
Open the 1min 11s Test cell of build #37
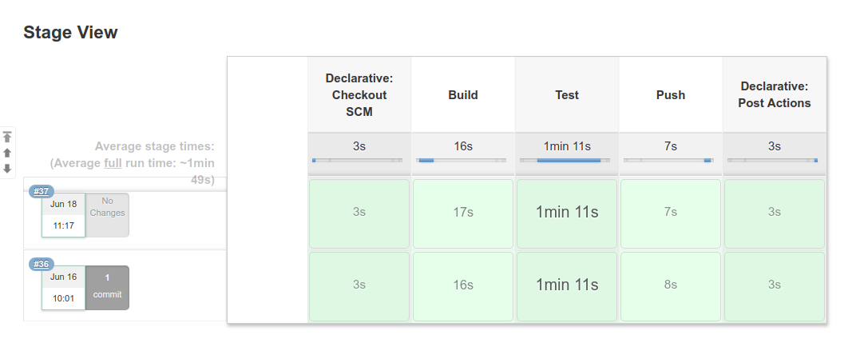[x=567, y=214]
